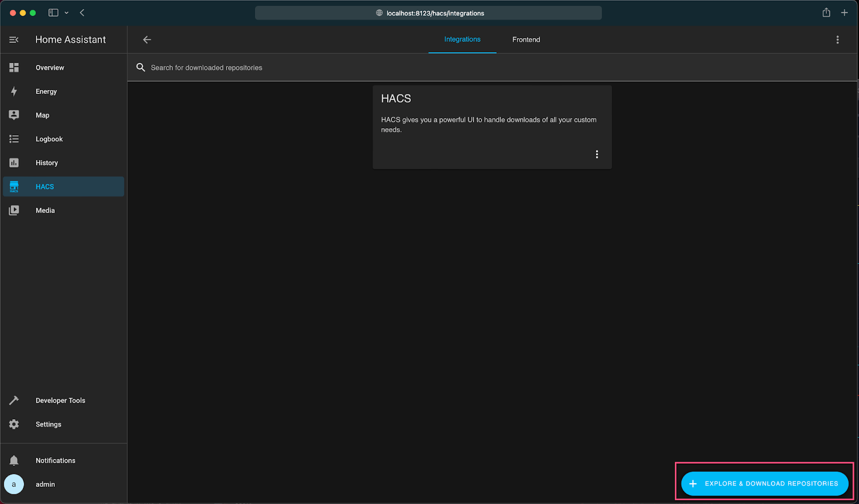This screenshot has width=859, height=504.
Task: Open the top-right overflow menu
Action: tap(838, 40)
